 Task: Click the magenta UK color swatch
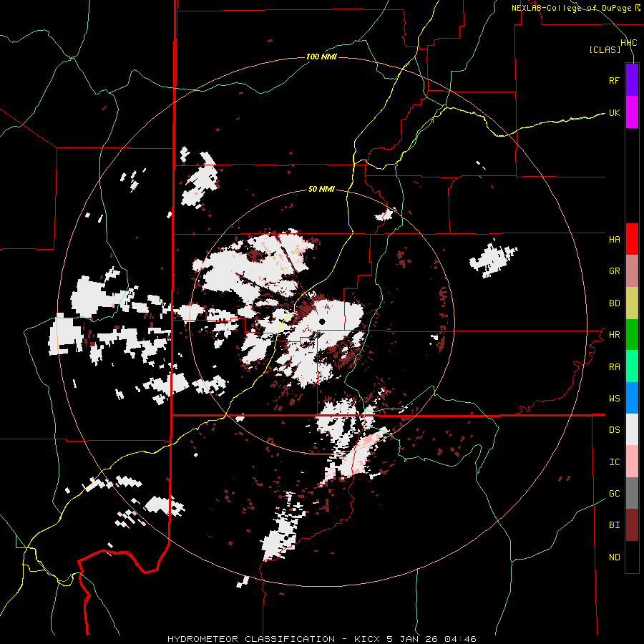pyautogui.click(x=632, y=112)
